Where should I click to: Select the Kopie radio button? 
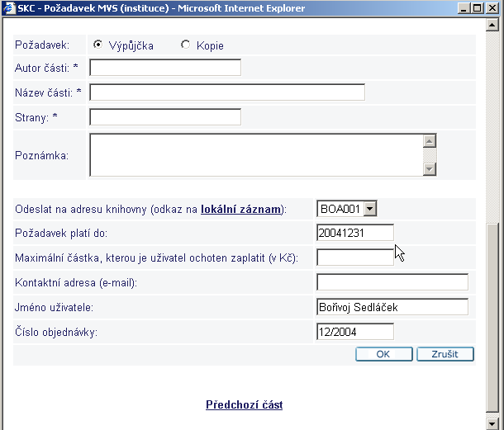point(185,45)
